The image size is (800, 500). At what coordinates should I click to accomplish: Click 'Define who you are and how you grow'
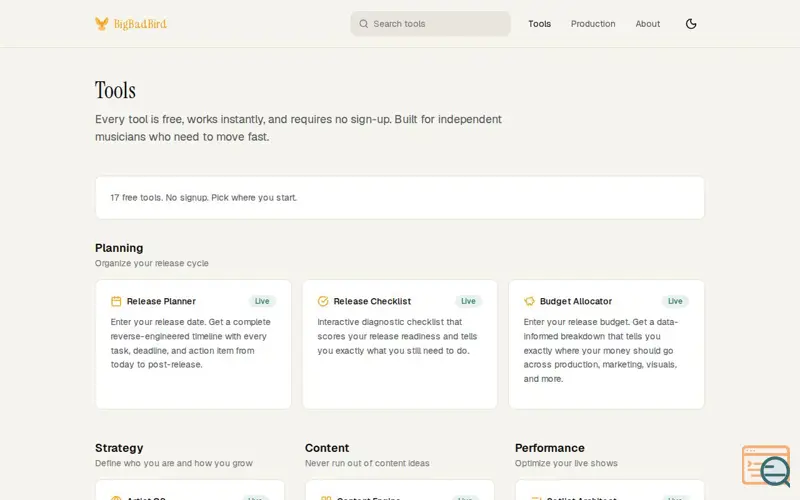173,463
